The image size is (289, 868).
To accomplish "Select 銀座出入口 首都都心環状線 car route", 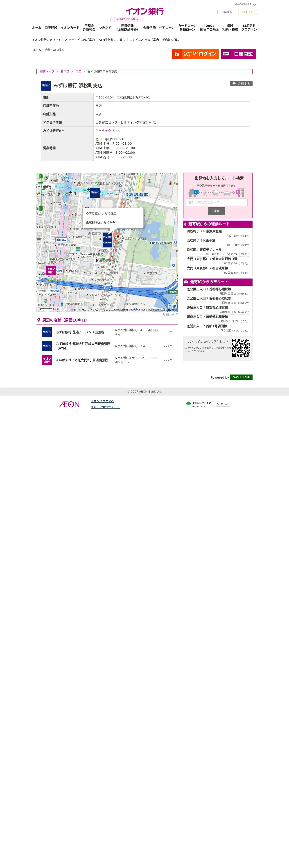I will point(218,319).
